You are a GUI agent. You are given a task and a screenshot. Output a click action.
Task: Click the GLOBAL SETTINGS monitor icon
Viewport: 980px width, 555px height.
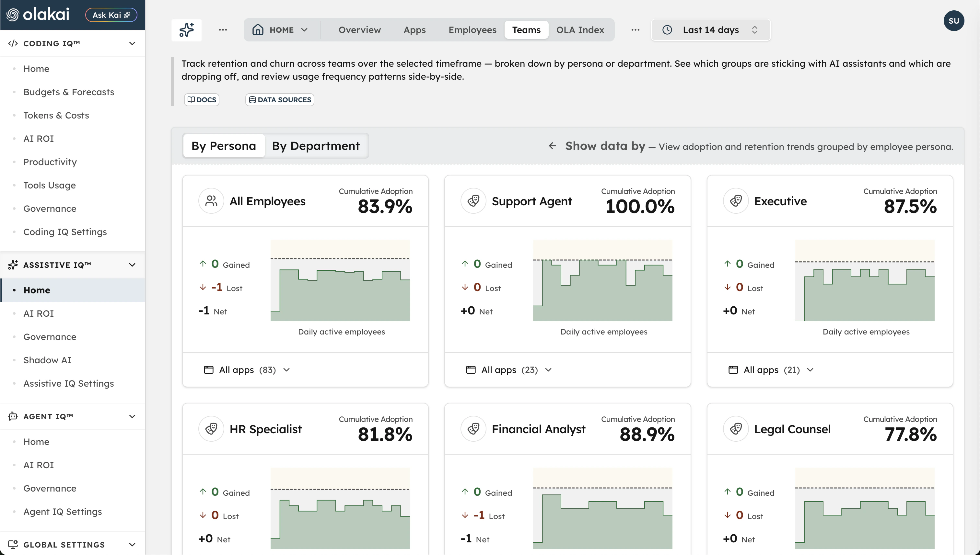13,544
